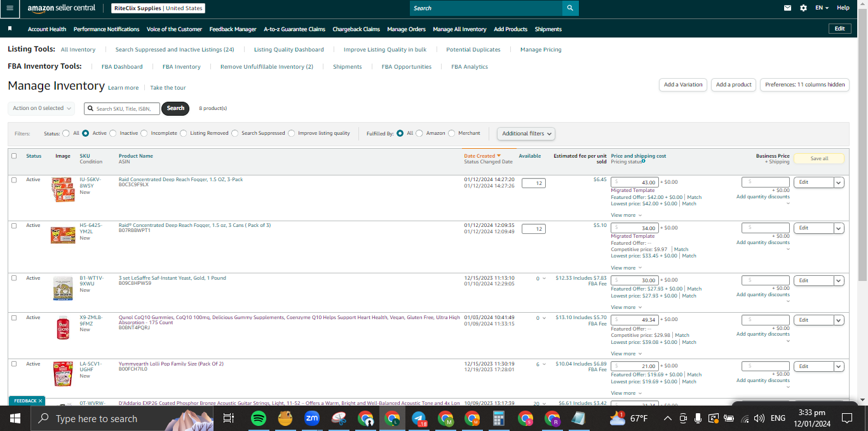The image size is (868, 431).
Task: Open the settings gear icon
Action: pos(803,8)
